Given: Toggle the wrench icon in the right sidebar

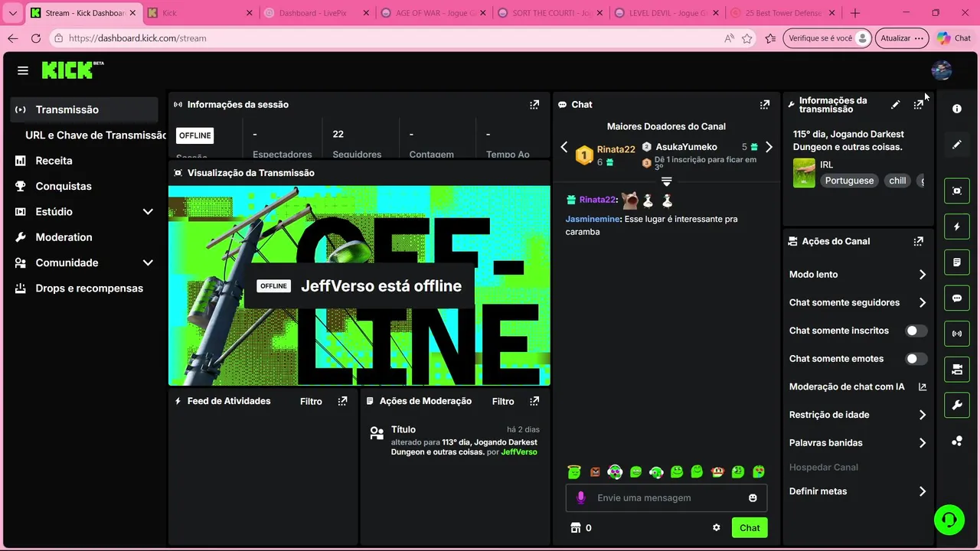Looking at the screenshot, I should (957, 406).
